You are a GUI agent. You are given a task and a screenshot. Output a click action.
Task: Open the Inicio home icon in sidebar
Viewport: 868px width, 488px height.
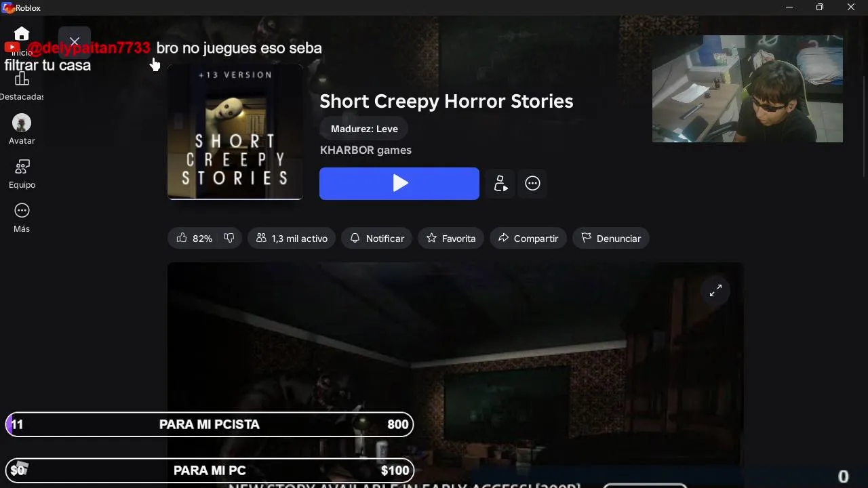pyautogui.click(x=22, y=34)
